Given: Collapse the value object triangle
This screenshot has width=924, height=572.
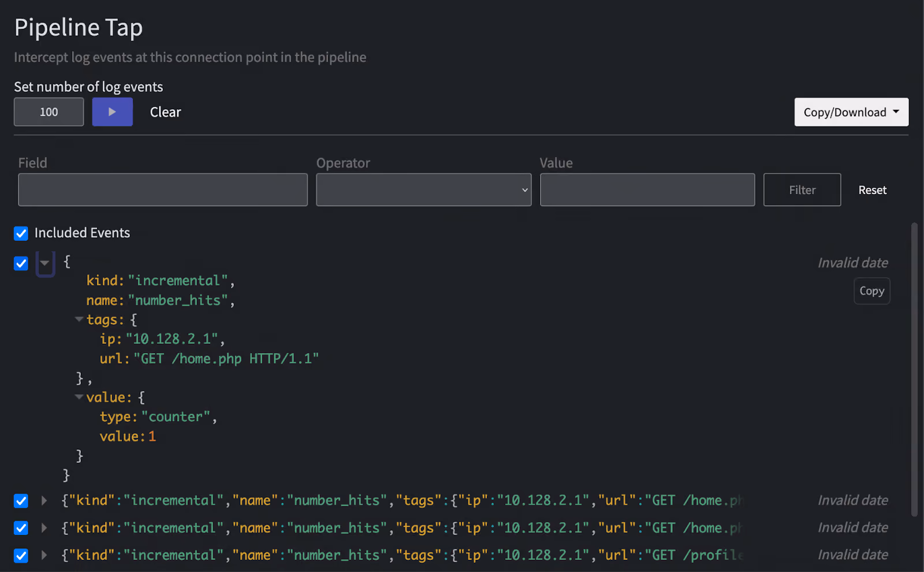Looking at the screenshot, I should (79, 396).
